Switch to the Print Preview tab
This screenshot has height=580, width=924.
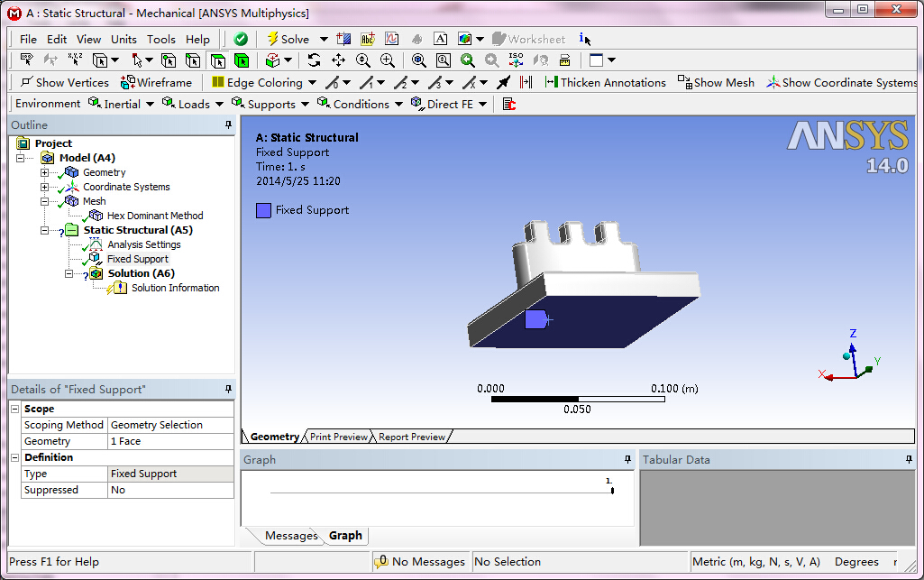[x=338, y=436]
